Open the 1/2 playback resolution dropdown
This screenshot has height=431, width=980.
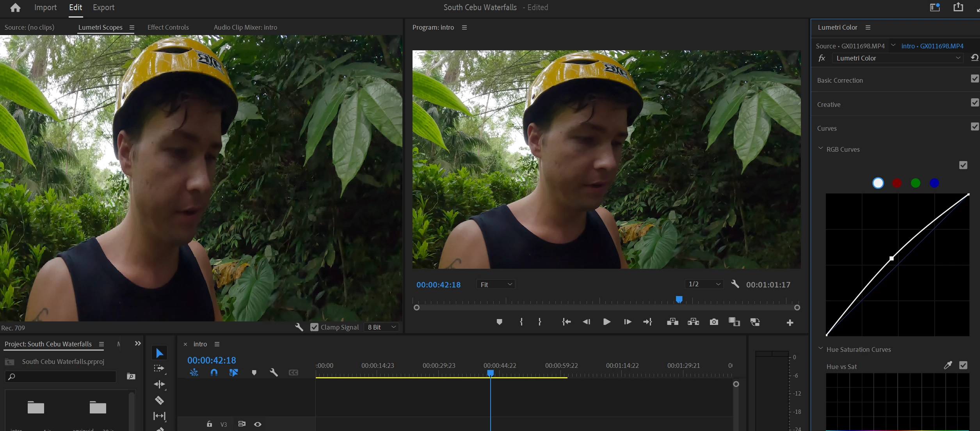point(704,284)
